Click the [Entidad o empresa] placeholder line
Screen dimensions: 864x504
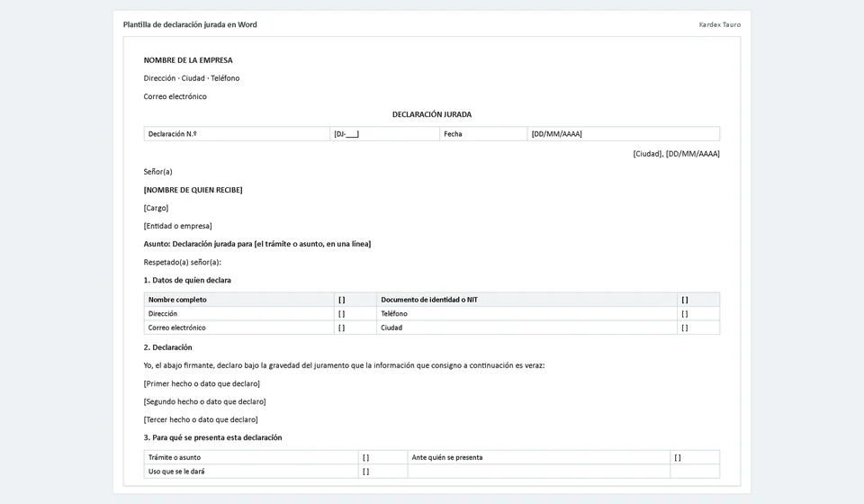[177, 226]
